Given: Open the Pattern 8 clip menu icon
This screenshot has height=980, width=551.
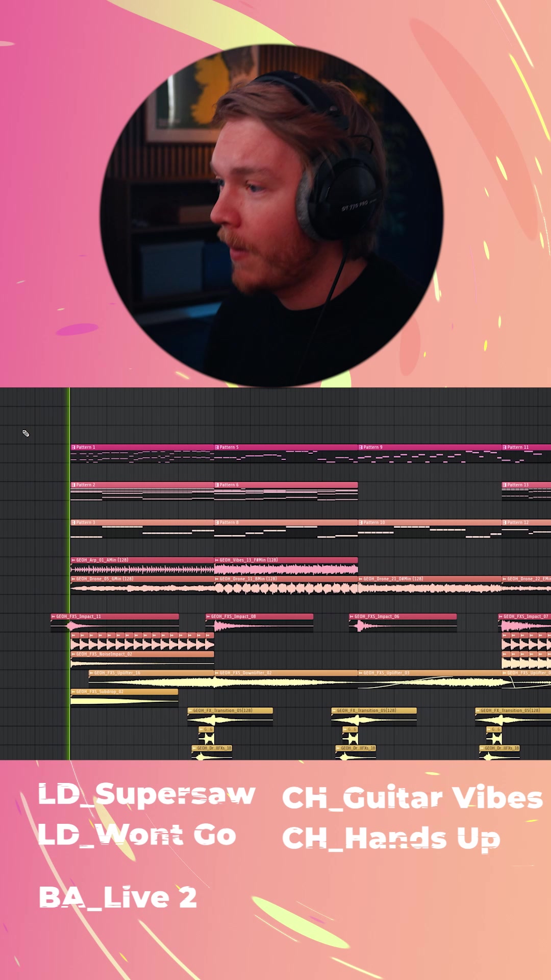Looking at the screenshot, I should tap(217, 523).
